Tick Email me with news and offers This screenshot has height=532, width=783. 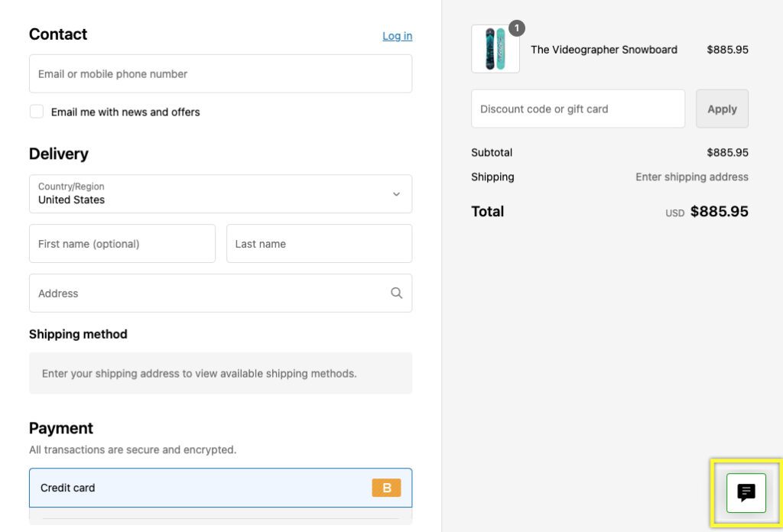pyautogui.click(x=37, y=112)
